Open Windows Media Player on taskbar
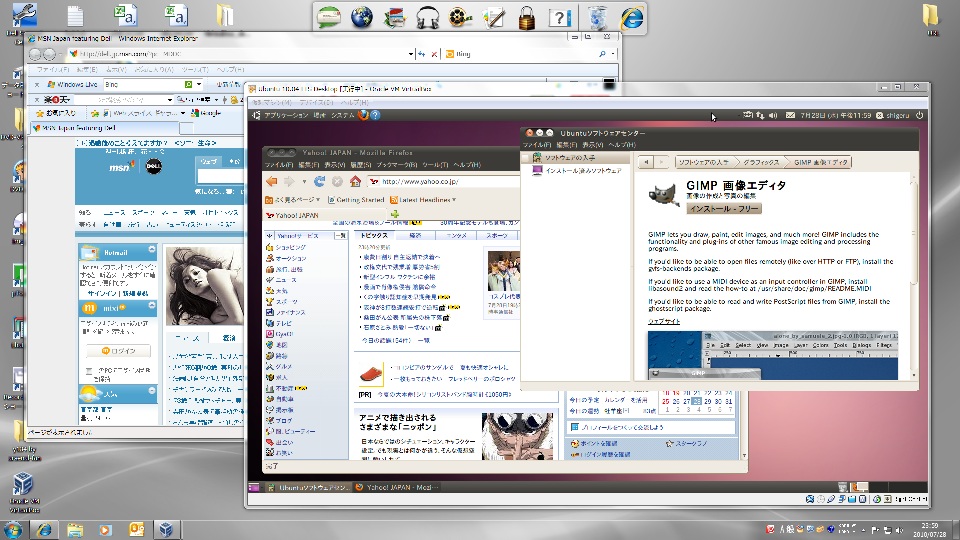The height and width of the screenshot is (540, 960). tap(105, 530)
